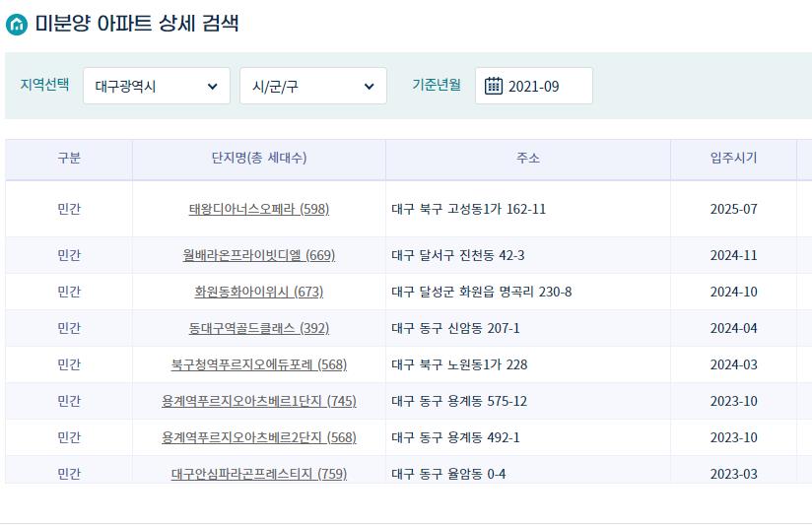Click the move-in date 2024-10
Image resolution: width=812 pixels, height=525 pixels.
(x=733, y=292)
